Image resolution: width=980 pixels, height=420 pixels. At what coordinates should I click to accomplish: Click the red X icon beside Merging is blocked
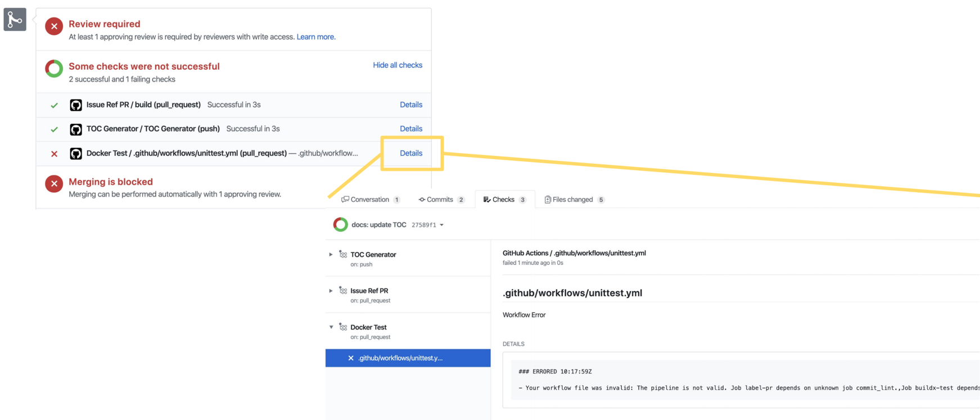54,184
